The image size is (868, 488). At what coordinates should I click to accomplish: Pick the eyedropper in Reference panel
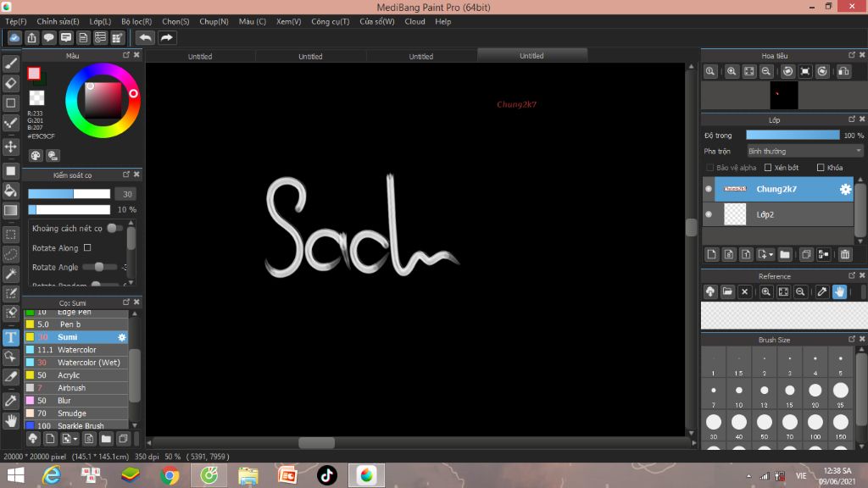click(x=822, y=291)
